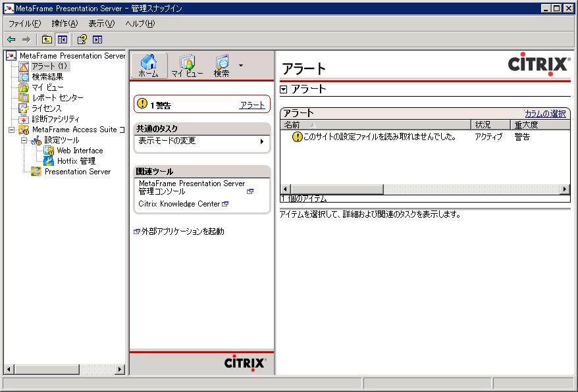Click the up-one-level folder toolbar icon
Viewport: 578px width, 392px height.
coord(47,39)
